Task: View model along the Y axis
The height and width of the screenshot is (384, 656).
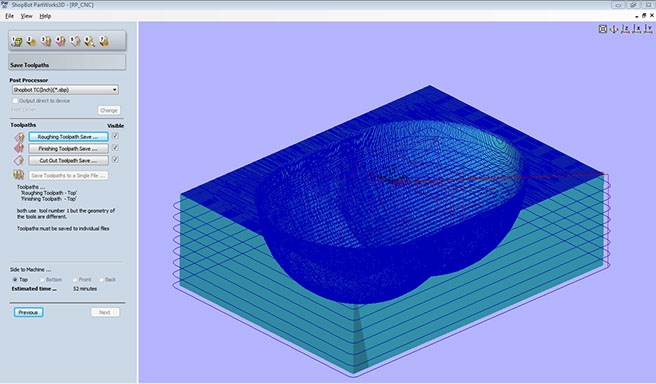Action: click(648, 29)
